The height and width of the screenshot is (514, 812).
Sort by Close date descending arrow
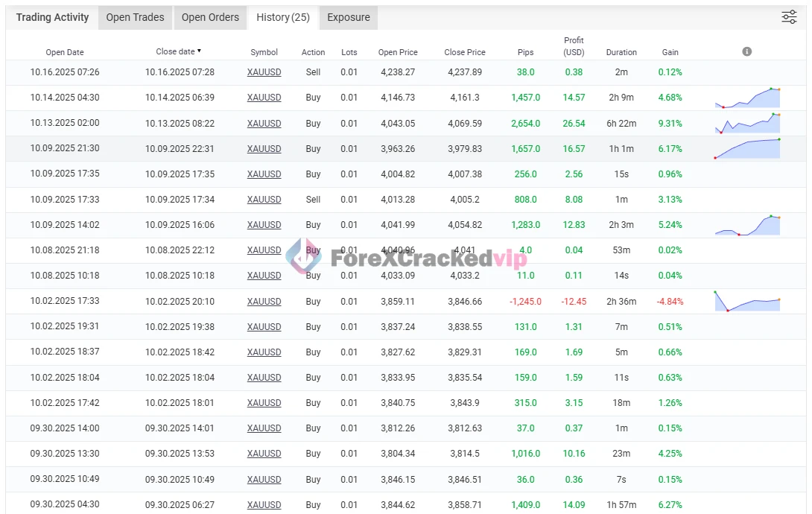coord(199,51)
